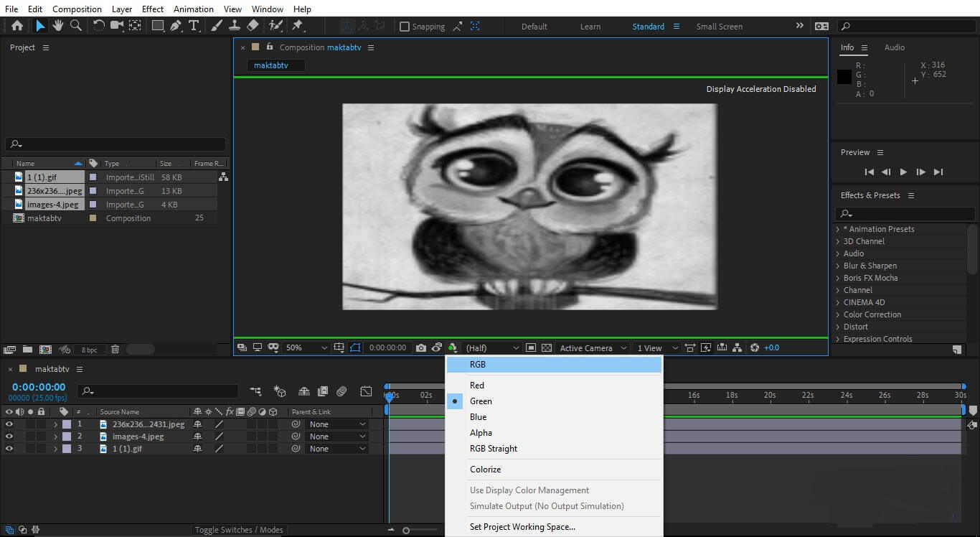The height and width of the screenshot is (537, 980).
Task: Click the timeline zoom slider
Action: tap(406, 531)
